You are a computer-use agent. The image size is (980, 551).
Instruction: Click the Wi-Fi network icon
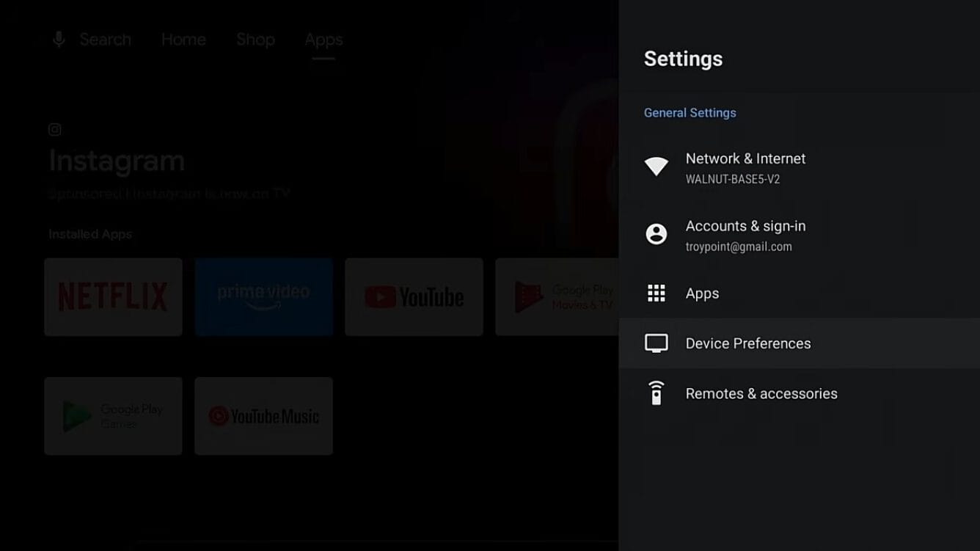coord(656,167)
